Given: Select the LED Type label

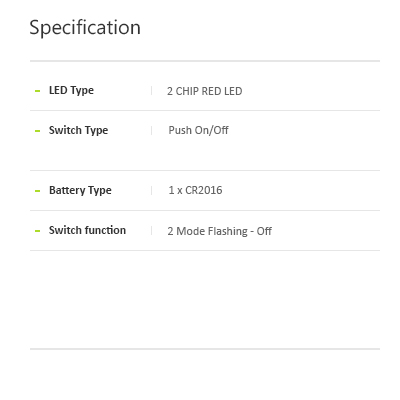Looking at the screenshot, I should [x=71, y=91].
